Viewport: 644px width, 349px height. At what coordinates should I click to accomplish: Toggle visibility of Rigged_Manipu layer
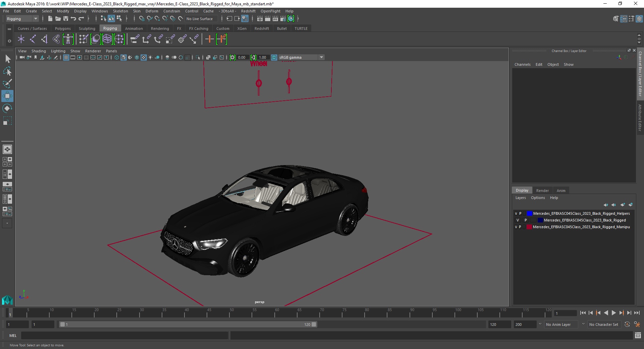point(516,227)
